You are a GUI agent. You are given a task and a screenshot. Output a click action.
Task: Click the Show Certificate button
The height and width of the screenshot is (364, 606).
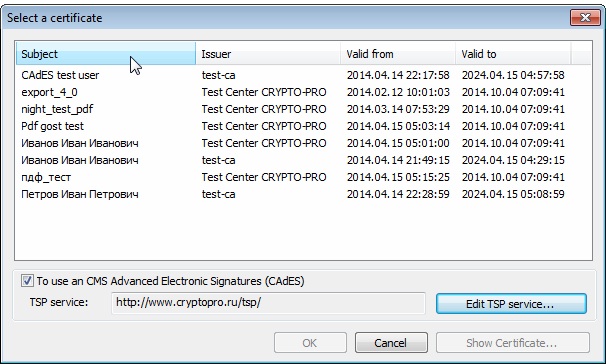point(512,342)
